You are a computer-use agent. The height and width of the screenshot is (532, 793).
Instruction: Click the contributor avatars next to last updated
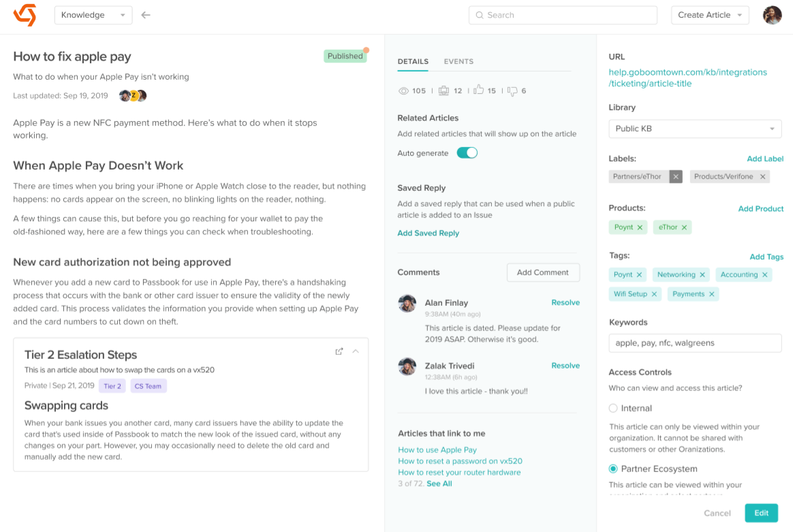pos(132,95)
